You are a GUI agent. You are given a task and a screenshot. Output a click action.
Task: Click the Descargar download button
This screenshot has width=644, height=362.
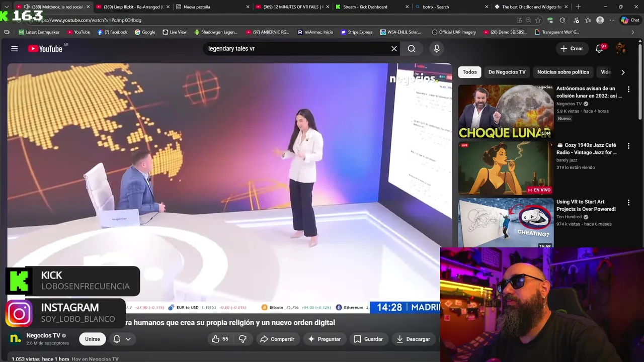[x=414, y=339]
